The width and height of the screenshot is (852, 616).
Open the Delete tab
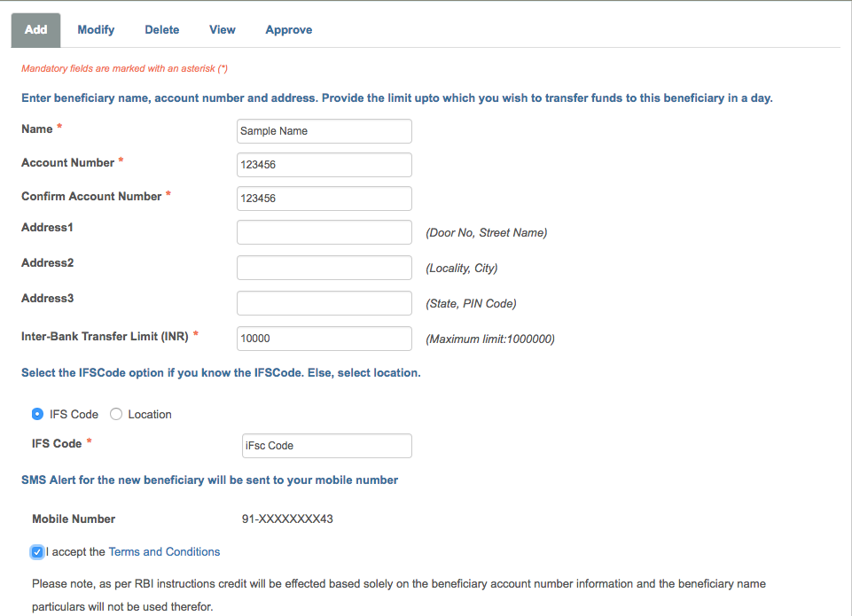162,30
